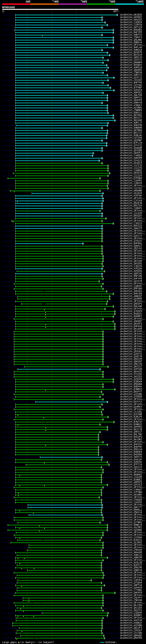The height and width of the screenshot is (644, 146).
Task: Select the UniRef100_Q6XHY3 label
Action: [131, 324]
